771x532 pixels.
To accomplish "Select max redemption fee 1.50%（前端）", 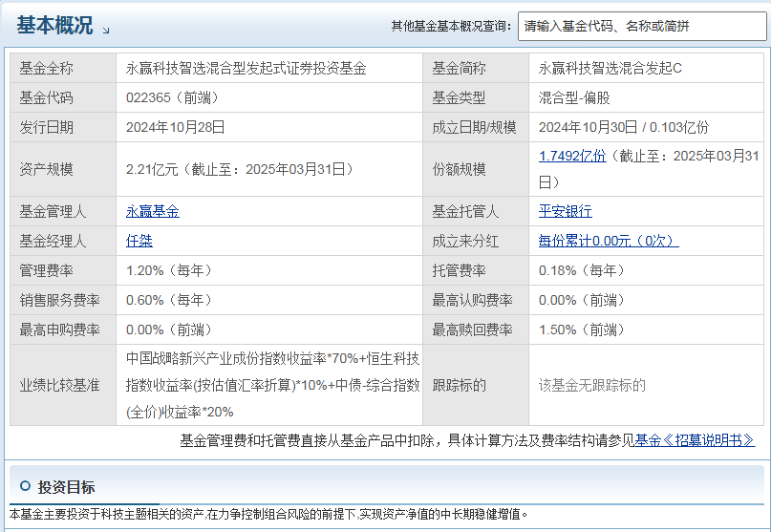I will (x=582, y=330).
